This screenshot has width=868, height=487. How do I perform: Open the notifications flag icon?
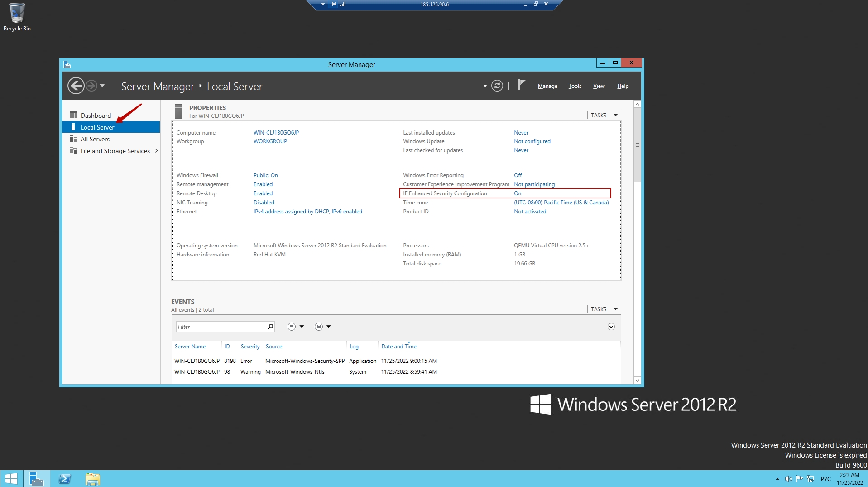pyautogui.click(x=522, y=85)
